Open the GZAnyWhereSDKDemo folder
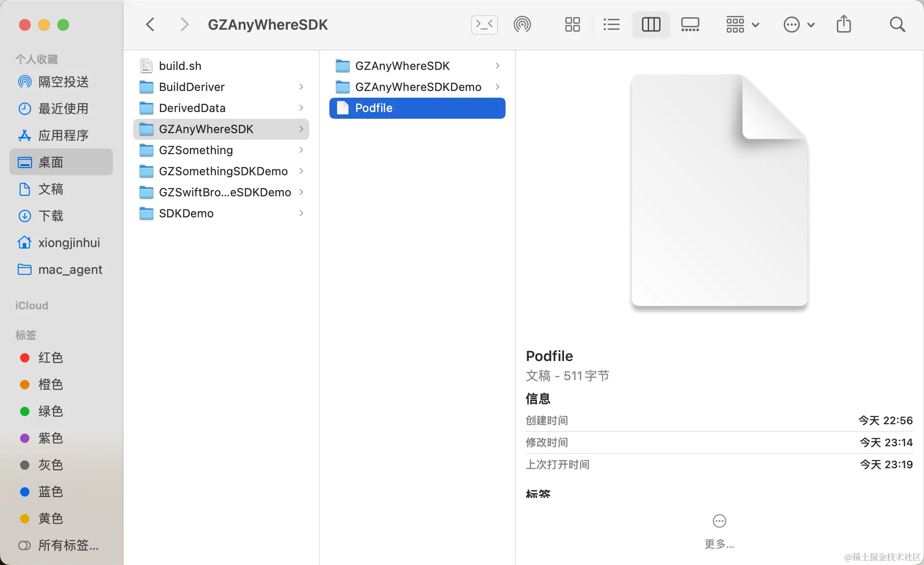 (418, 87)
